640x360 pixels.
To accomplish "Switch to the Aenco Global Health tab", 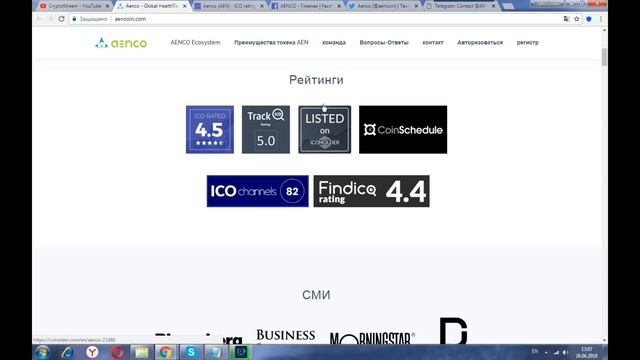I will (x=151, y=6).
